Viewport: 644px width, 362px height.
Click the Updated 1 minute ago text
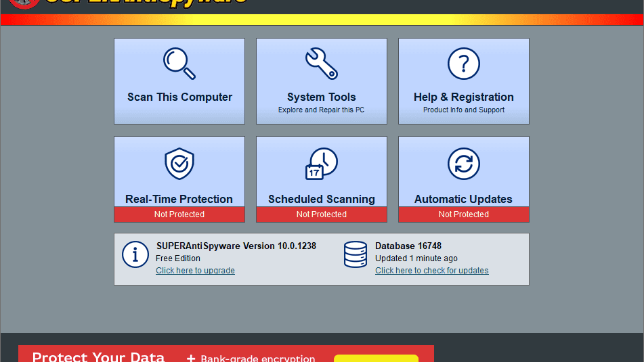pos(416,258)
